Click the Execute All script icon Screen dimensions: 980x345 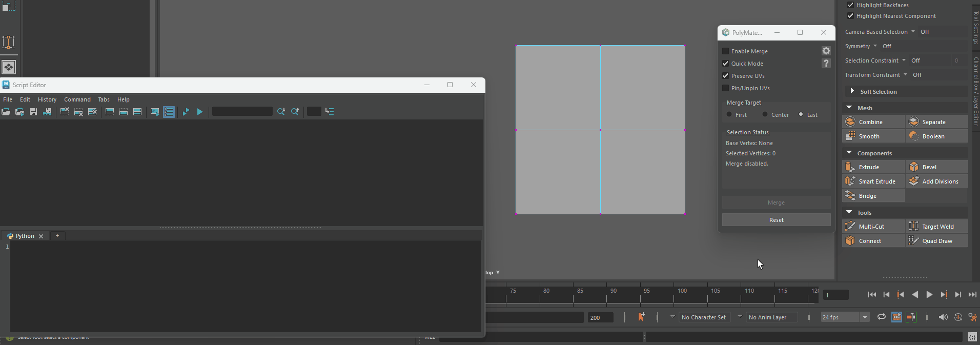200,112
